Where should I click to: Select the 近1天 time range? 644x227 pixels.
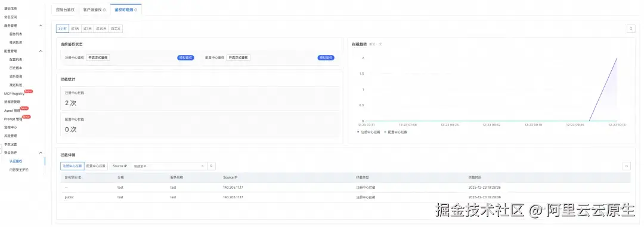(x=75, y=29)
